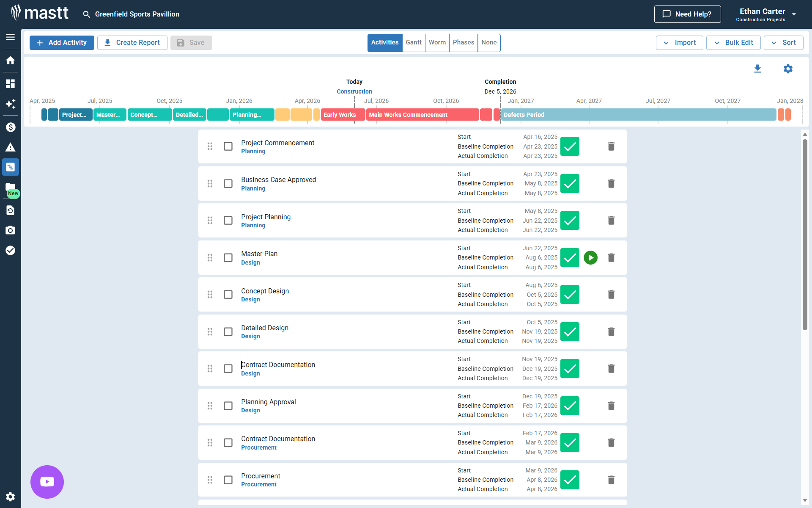The image size is (812, 508).
Task: Expand the Import dropdown
Action: pyautogui.click(x=679, y=43)
